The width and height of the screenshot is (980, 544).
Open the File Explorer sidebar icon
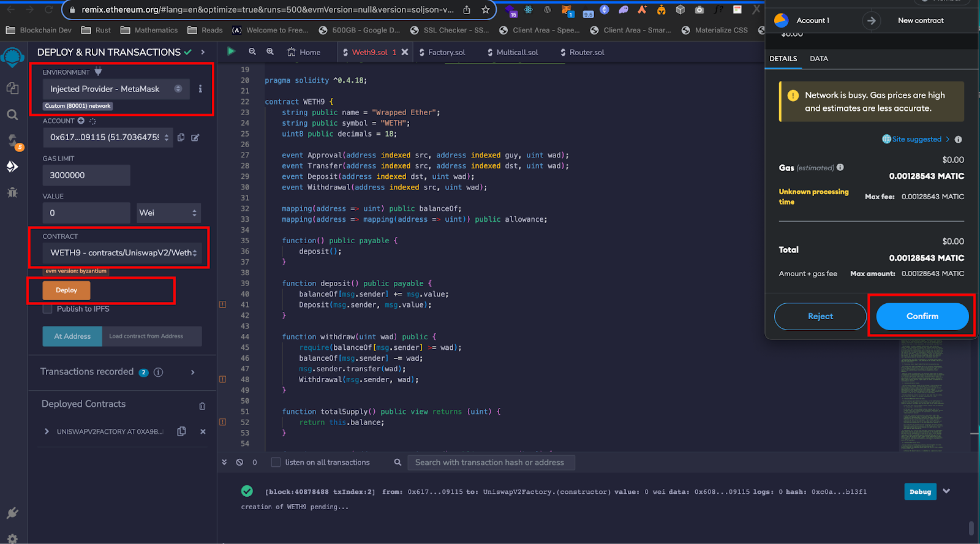point(12,88)
